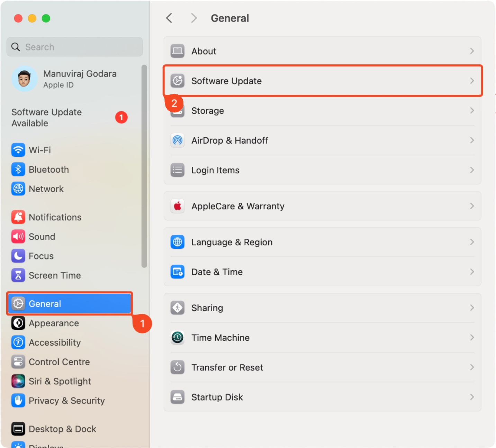The height and width of the screenshot is (448, 496).
Task: Open the About section
Action: (204, 51)
